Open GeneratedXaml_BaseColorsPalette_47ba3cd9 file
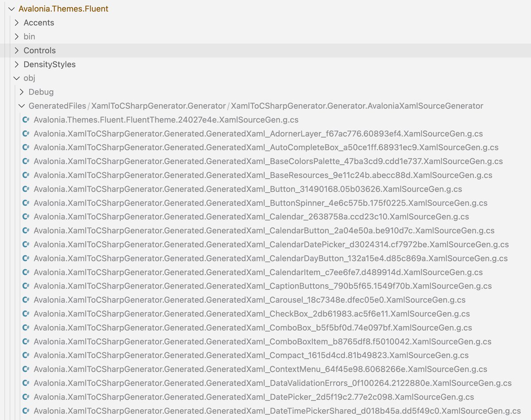Image resolution: width=531 pixels, height=420 pixels. [268, 161]
